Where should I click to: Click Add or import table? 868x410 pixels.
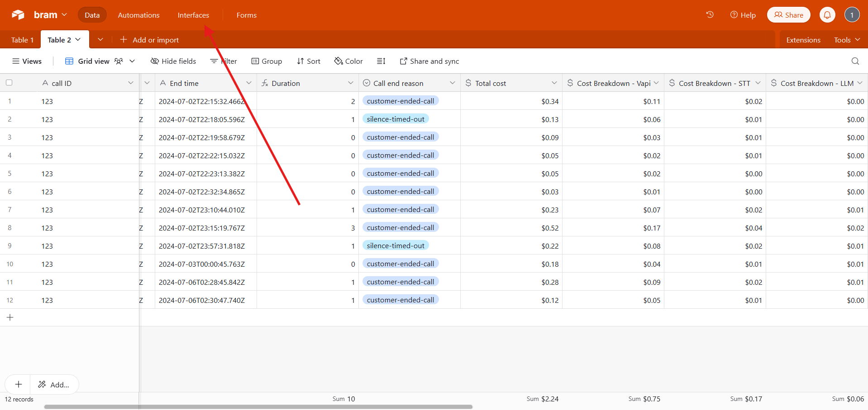pos(149,40)
